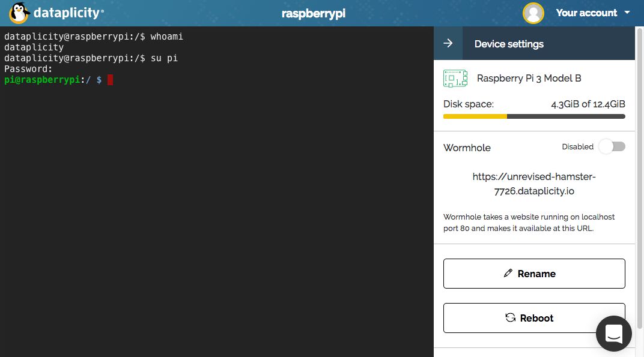
Task: Open the user avatar icon
Action: pyautogui.click(x=533, y=13)
